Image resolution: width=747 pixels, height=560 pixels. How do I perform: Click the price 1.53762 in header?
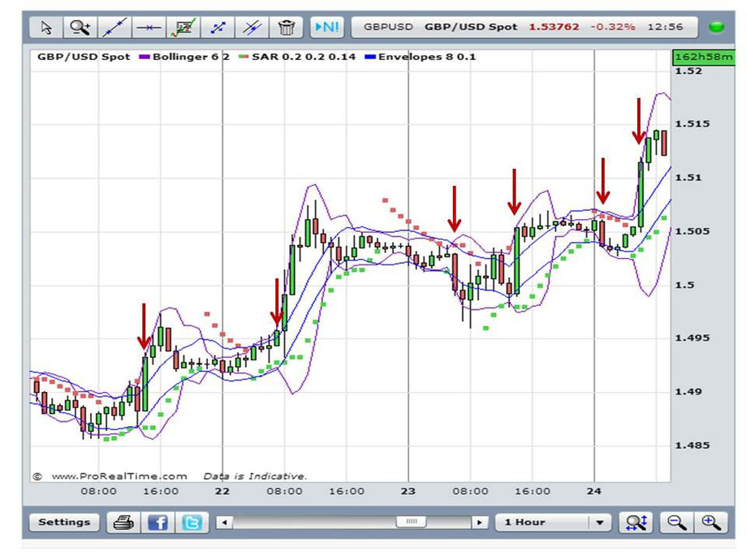(x=554, y=27)
